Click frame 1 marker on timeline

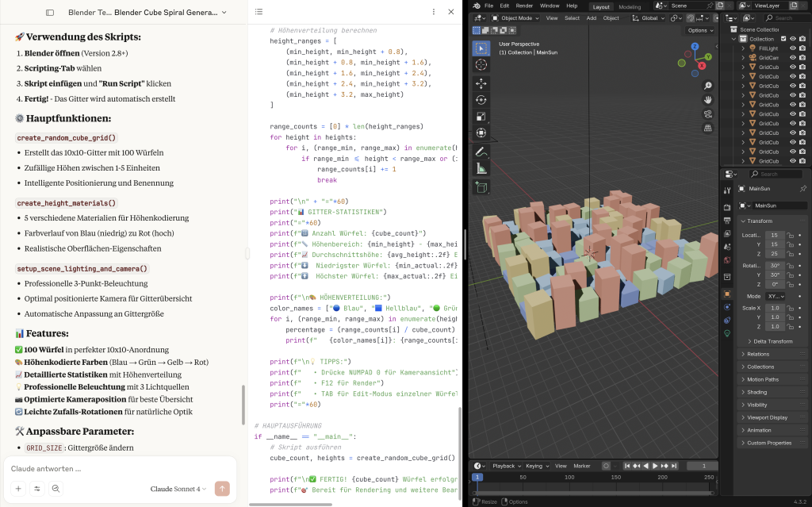(x=477, y=477)
